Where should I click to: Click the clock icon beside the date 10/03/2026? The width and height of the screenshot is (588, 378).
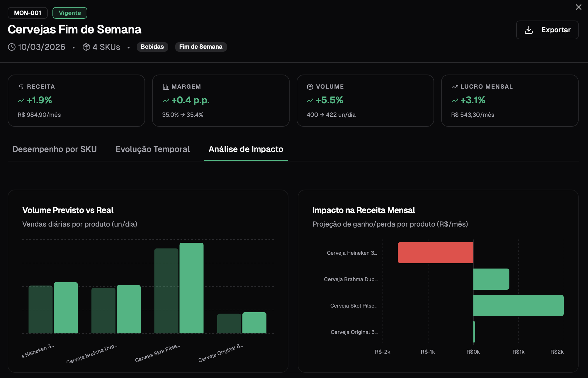pyautogui.click(x=11, y=47)
